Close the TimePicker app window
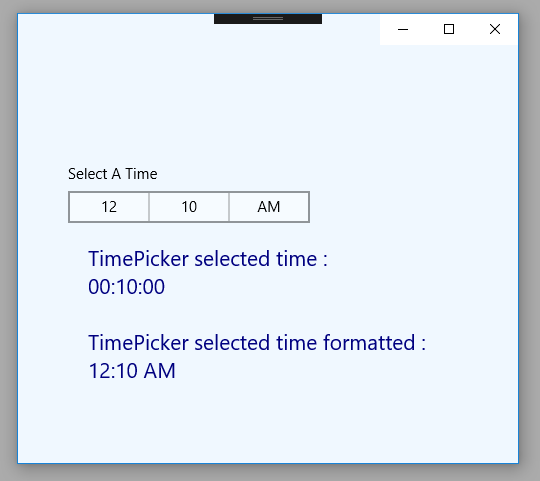Screen dimensions: 540x481 [495, 30]
